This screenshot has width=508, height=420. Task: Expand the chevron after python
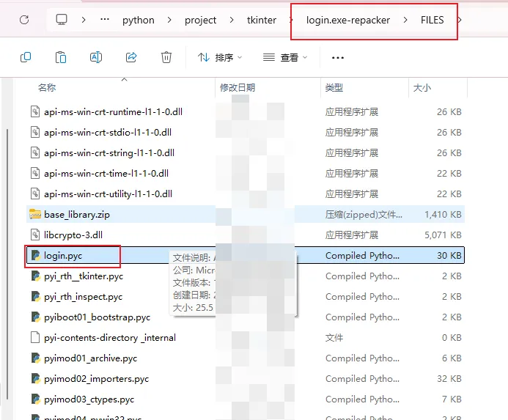coord(169,20)
